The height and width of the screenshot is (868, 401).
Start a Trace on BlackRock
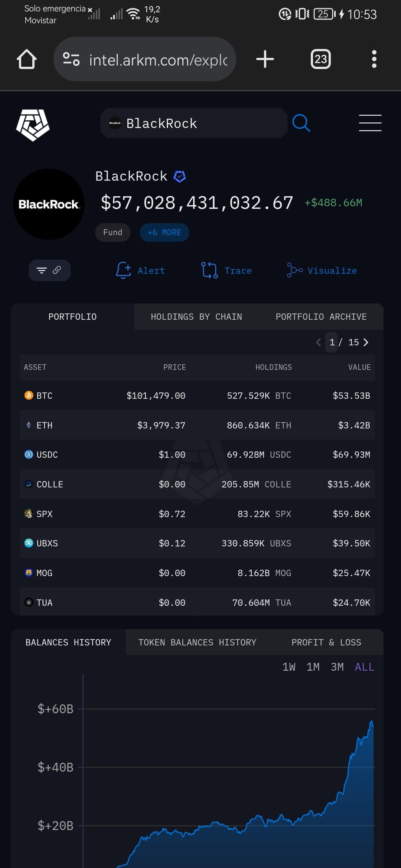(226, 270)
